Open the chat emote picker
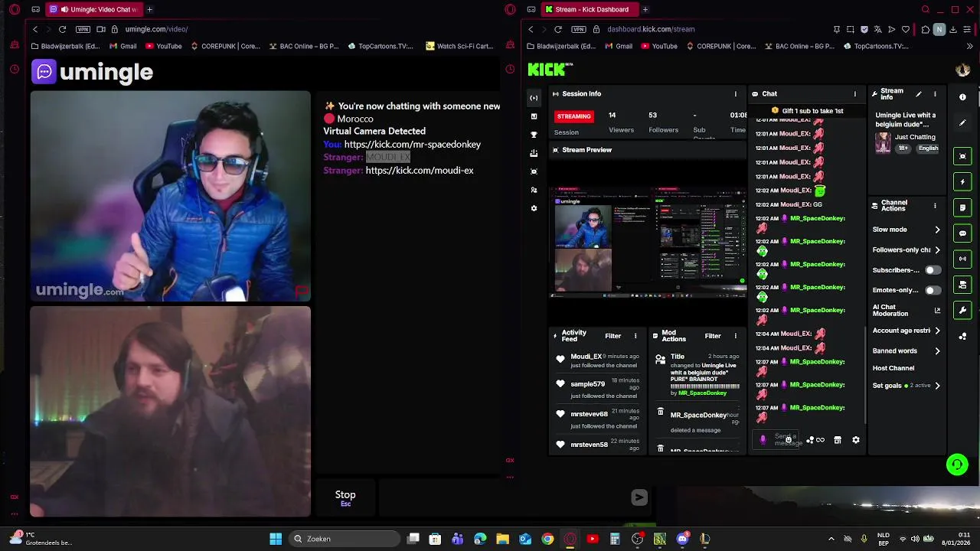 point(789,440)
